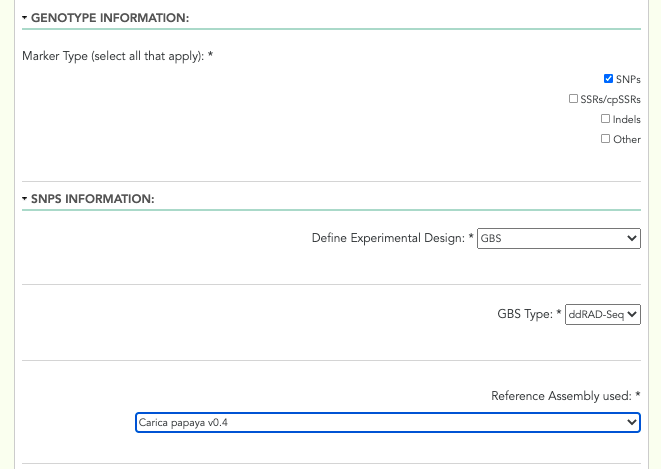Enable the SSRs/cpSSRs checkbox
This screenshot has width=661, height=469.
pyautogui.click(x=573, y=99)
